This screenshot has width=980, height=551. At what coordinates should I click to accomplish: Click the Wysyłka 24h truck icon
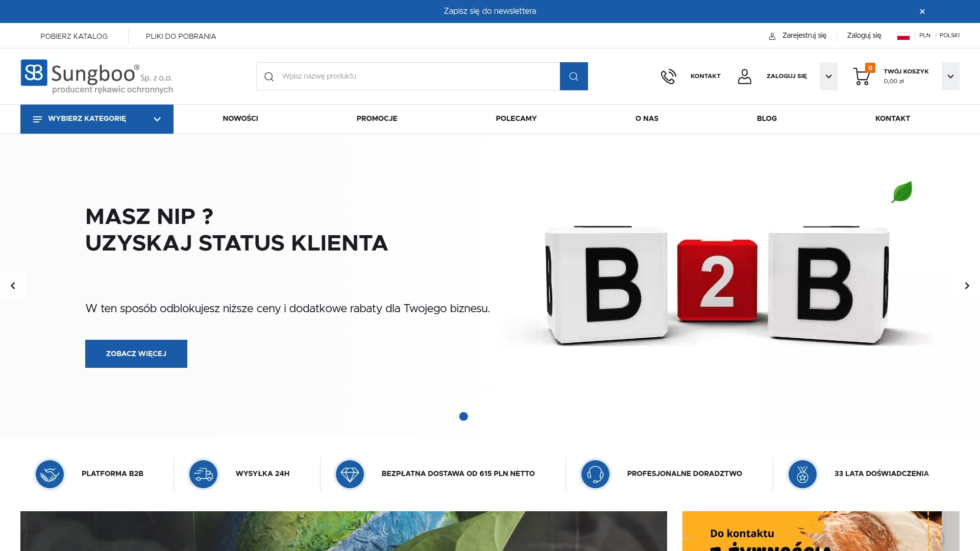click(203, 473)
